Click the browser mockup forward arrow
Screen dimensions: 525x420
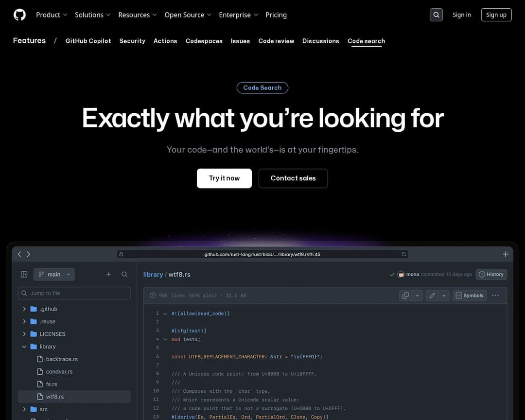click(x=29, y=254)
